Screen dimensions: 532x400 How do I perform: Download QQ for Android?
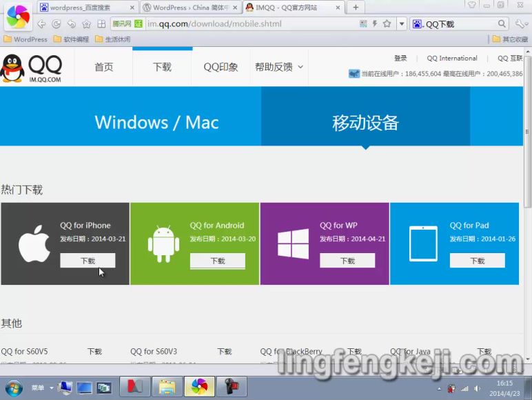coord(218,261)
